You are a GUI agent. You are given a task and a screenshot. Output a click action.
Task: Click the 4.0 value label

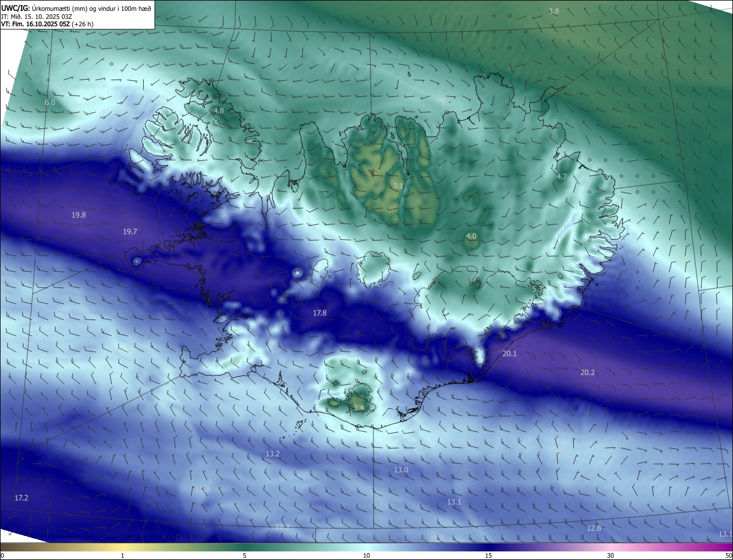[x=471, y=236]
